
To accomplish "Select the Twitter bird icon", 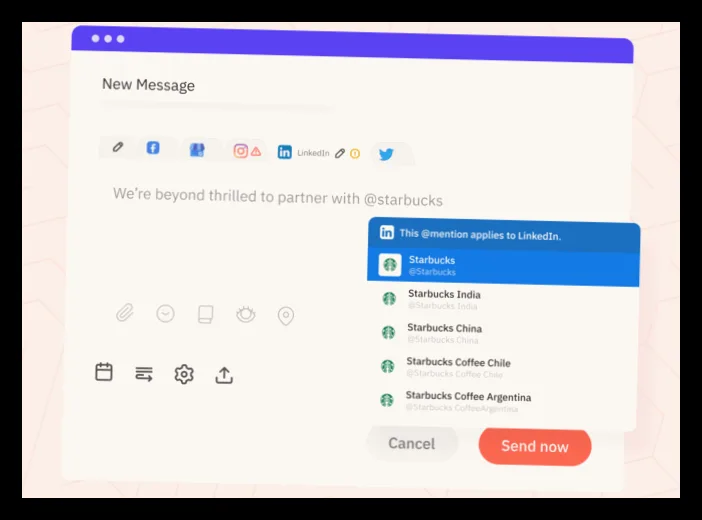I will pyautogui.click(x=386, y=154).
